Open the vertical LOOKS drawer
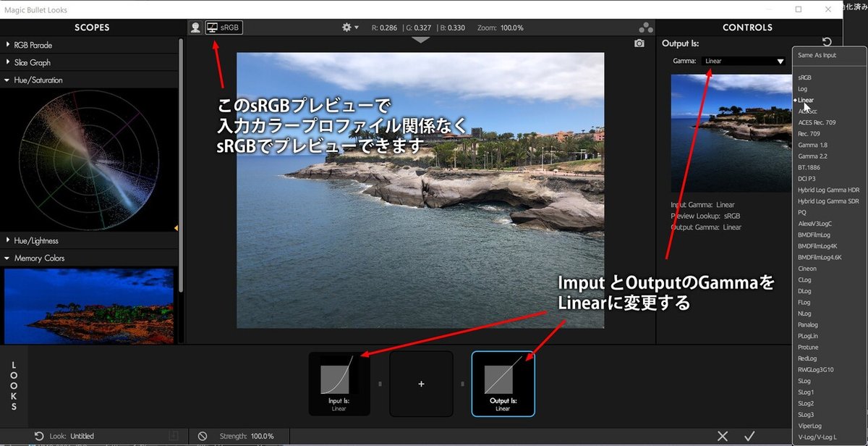The image size is (868, 446). point(14,385)
